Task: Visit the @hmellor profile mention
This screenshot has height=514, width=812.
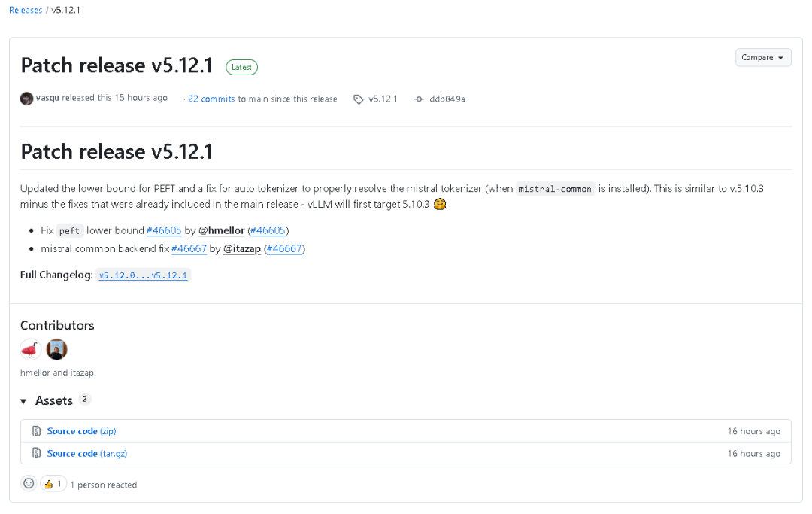Action: click(x=222, y=230)
